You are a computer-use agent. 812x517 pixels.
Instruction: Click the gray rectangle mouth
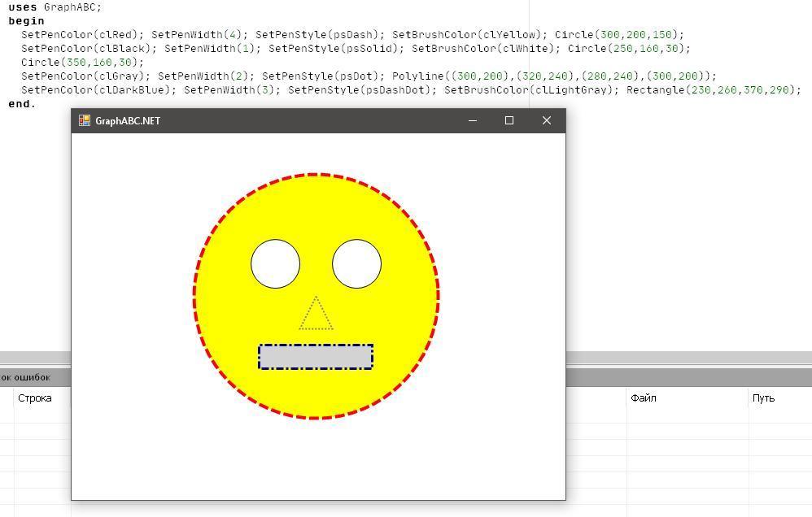pos(316,357)
